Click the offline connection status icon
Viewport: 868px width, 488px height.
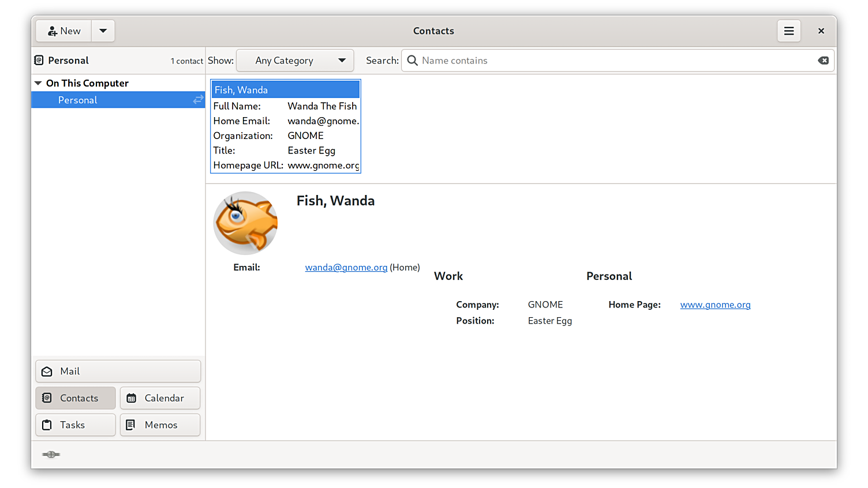(51, 455)
